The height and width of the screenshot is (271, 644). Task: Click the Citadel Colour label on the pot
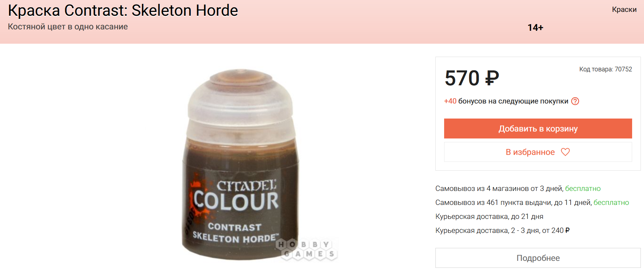[236, 196]
